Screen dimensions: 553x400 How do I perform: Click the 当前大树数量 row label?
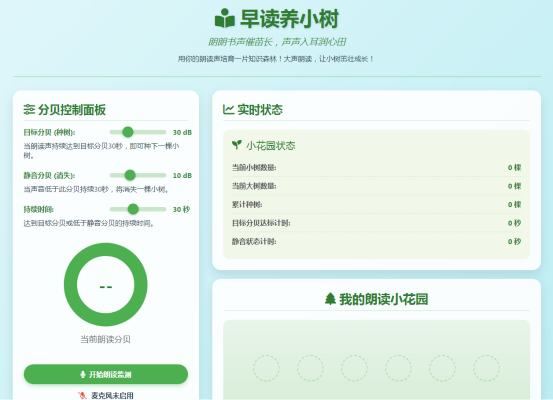(x=254, y=186)
